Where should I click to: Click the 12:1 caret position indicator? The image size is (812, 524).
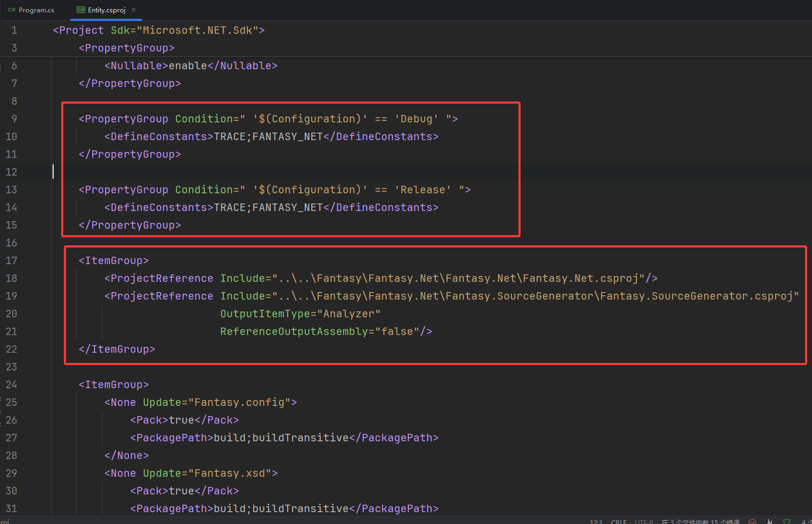[x=596, y=522]
